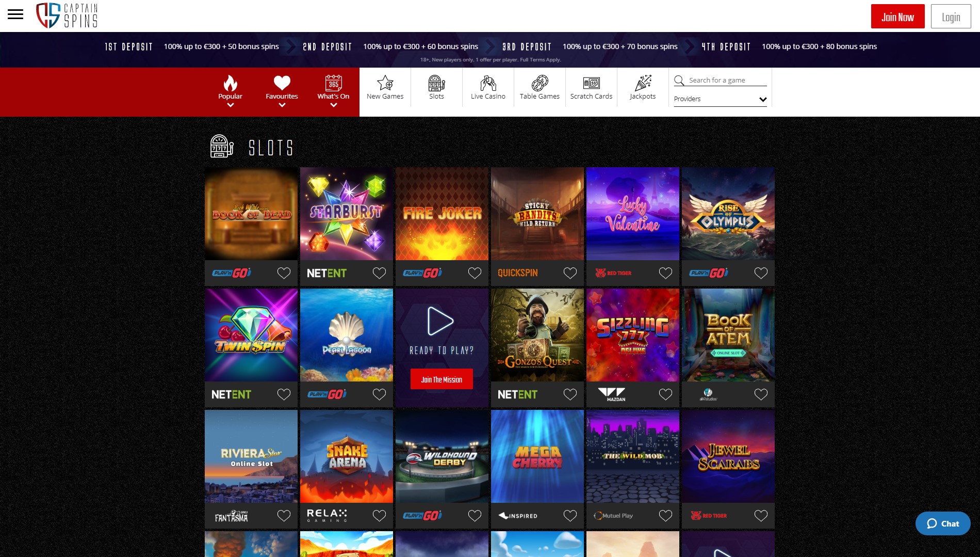Screen dimensions: 980x557
Task: Open the Book of Dead game thumbnail
Action: (251, 214)
